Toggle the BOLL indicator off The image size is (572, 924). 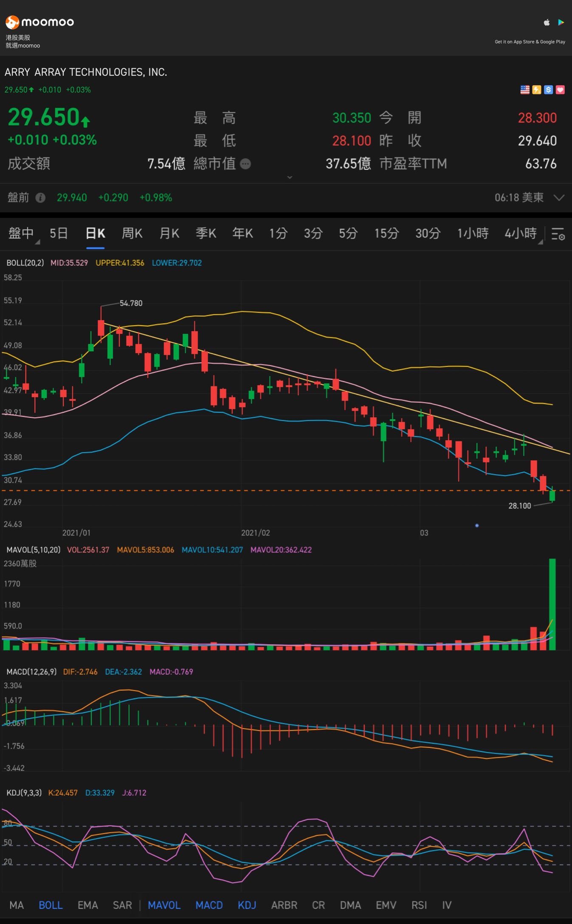click(51, 905)
